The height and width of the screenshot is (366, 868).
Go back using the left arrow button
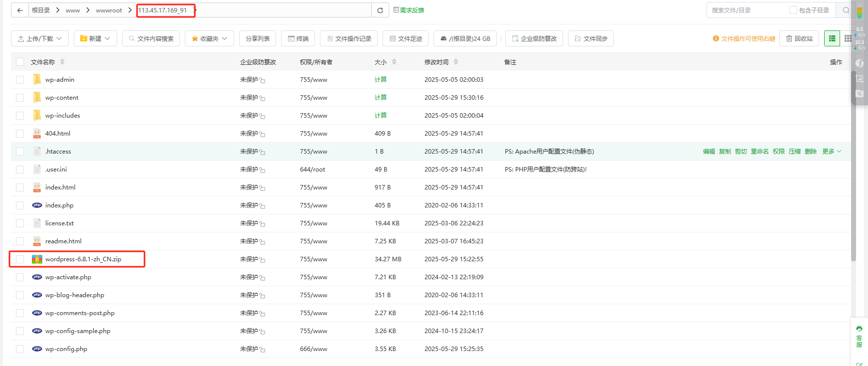19,10
